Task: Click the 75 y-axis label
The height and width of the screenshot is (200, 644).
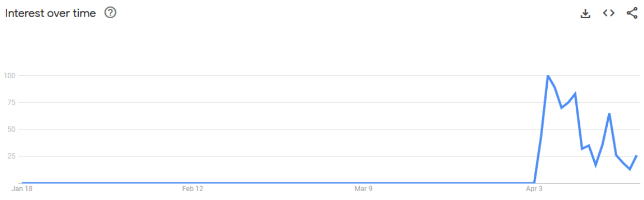Action: pos(11,103)
